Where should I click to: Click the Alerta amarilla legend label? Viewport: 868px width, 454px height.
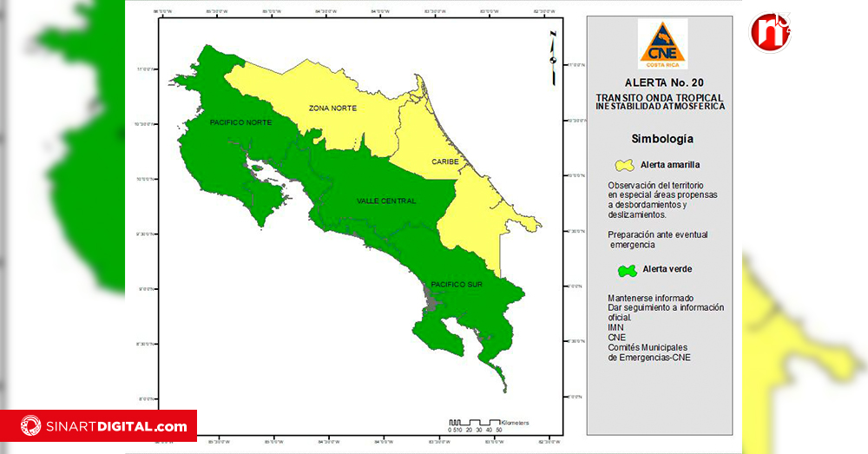click(x=670, y=165)
